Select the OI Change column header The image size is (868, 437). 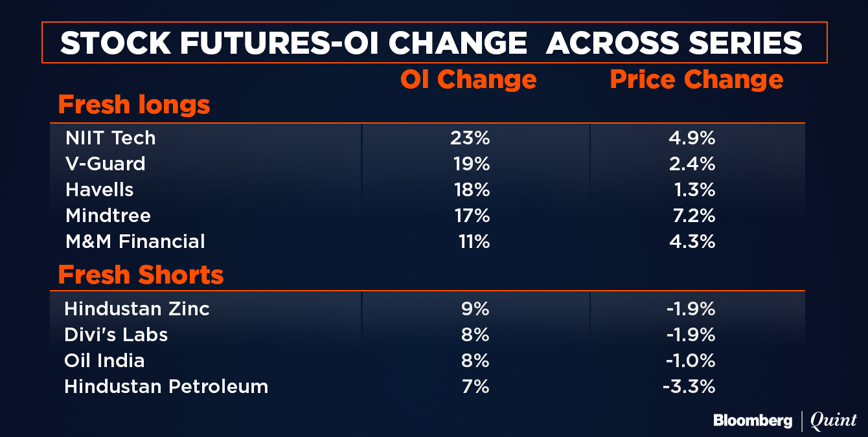pos(468,80)
